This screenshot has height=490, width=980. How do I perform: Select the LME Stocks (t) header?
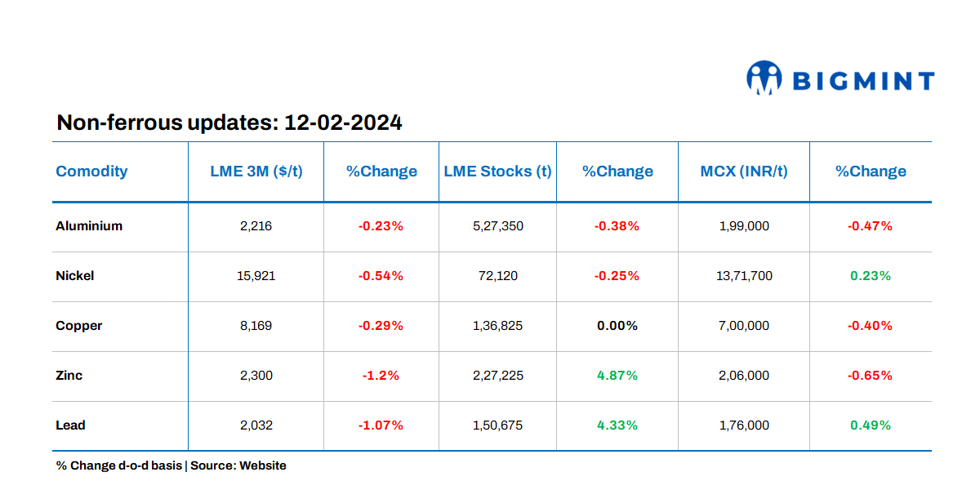pos(497,171)
